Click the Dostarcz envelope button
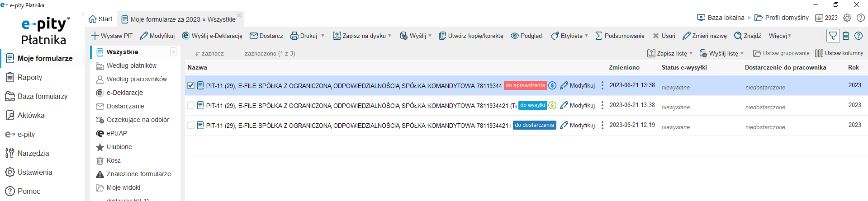 (x=266, y=36)
